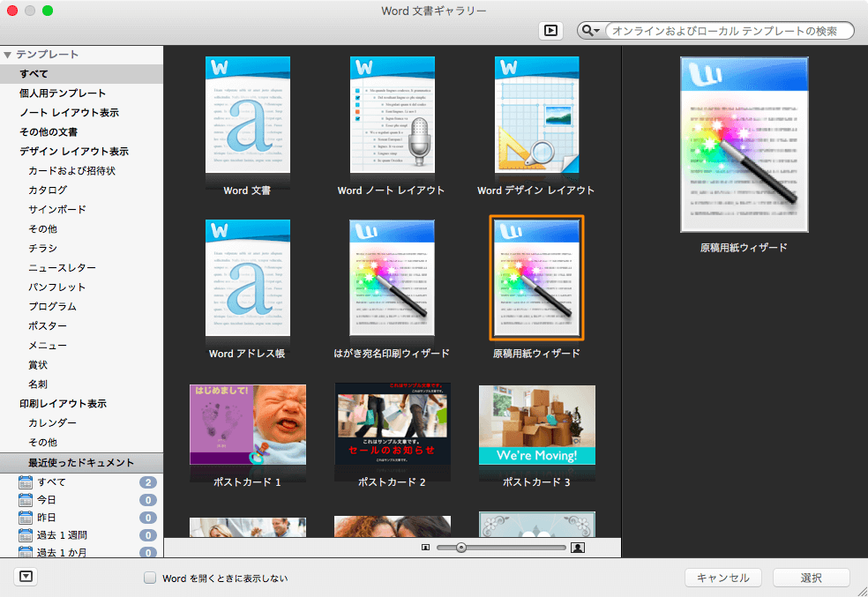Screen dimensions: 868x597
Task: Open パンフレット subcategory
Action: (x=81, y=287)
